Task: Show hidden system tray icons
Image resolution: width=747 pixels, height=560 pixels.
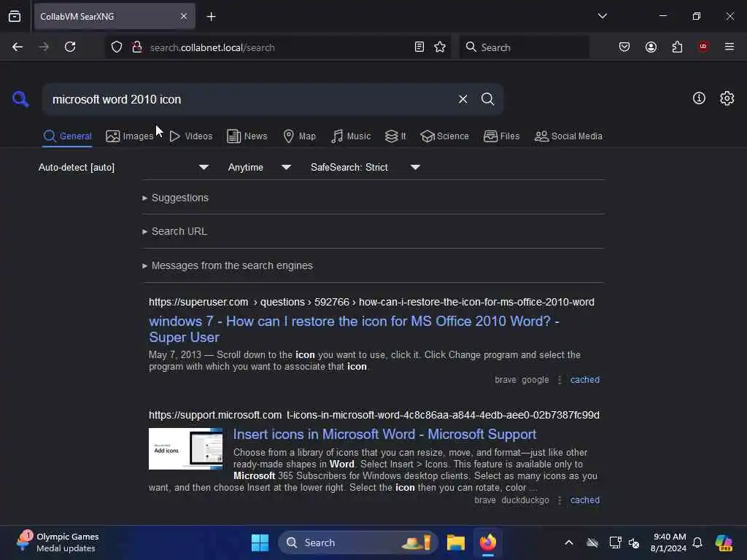Action: point(569,542)
